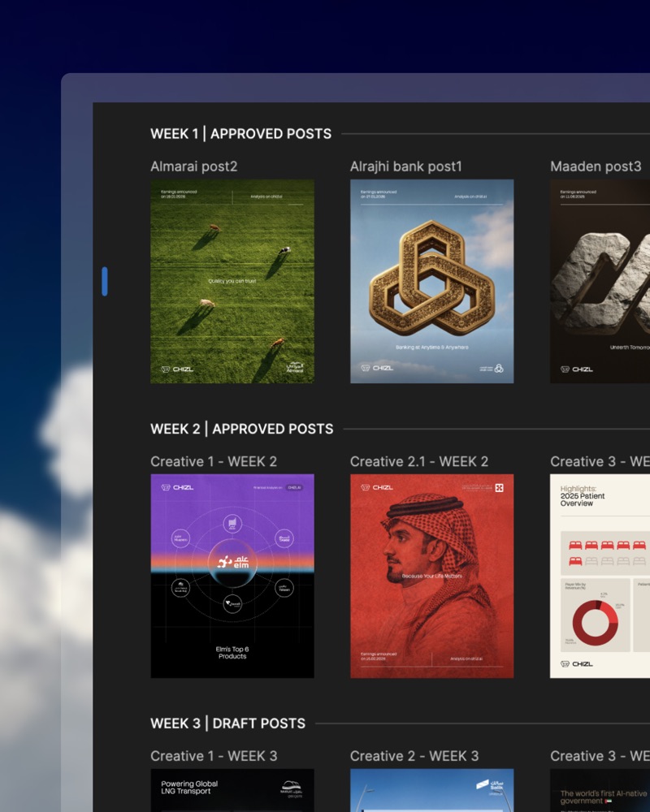Click the CHIZL logo on Alrajhi poster
The height and width of the screenshot is (812, 650).
point(377,368)
